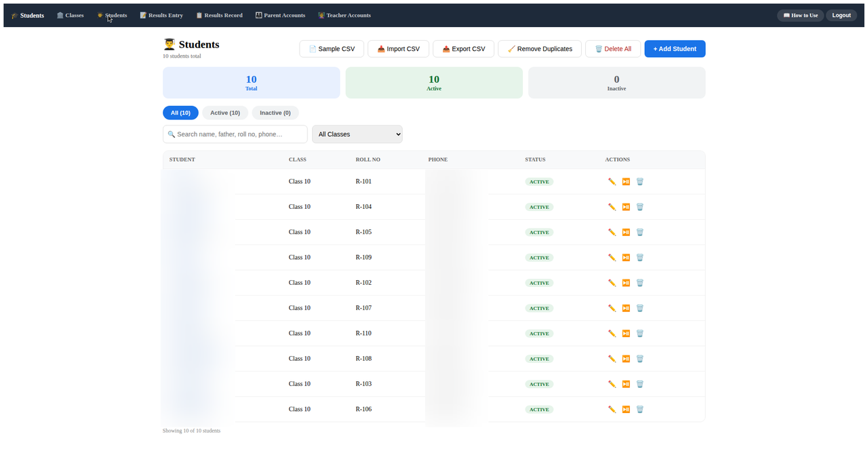Open the Results Entry page
The height and width of the screenshot is (451, 868).
click(x=161, y=15)
